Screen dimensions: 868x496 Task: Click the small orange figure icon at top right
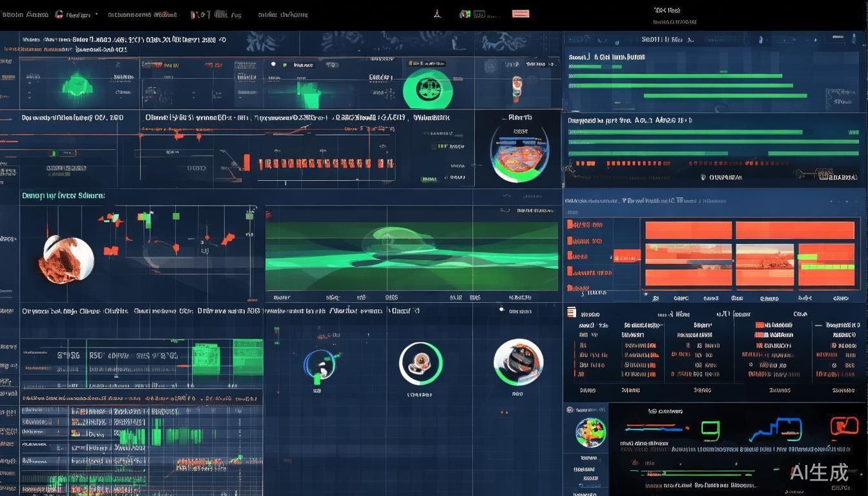(516, 86)
